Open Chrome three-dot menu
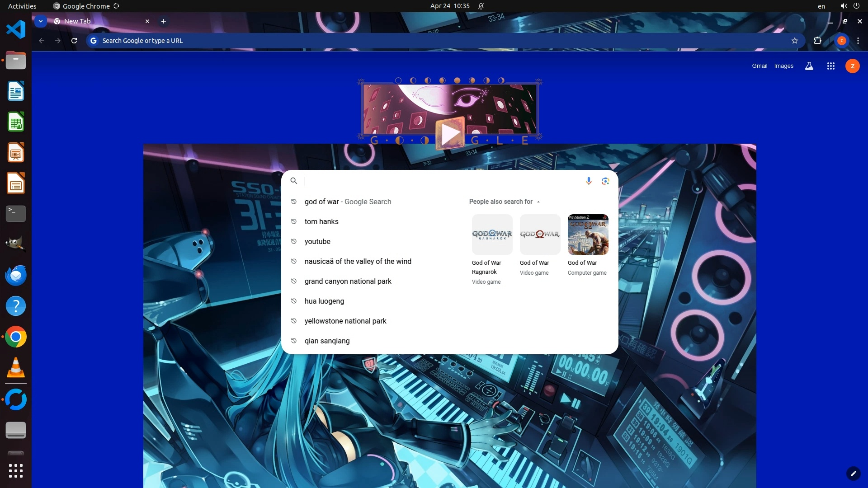Viewport: 868px width, 488px height. [x=858, y=41]
